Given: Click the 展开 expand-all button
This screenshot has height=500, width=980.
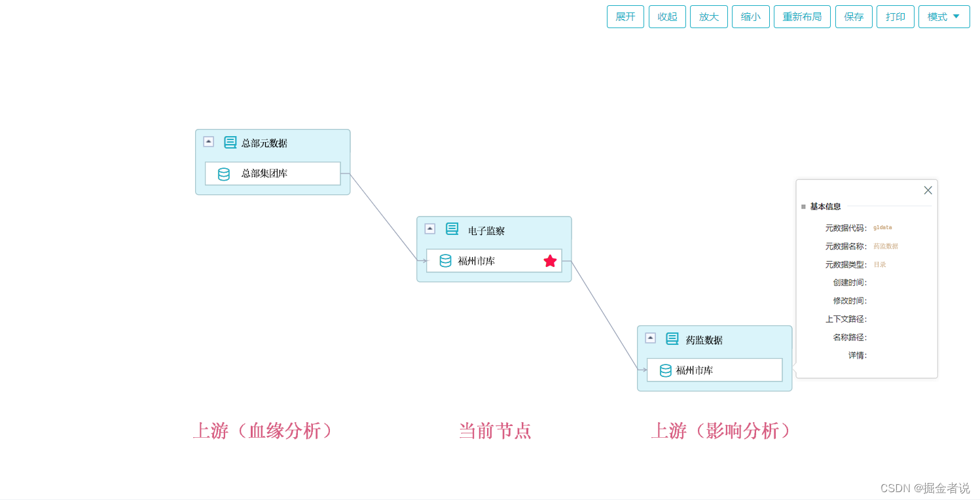Looking at the screenshot, I should (x=625, y=16).
